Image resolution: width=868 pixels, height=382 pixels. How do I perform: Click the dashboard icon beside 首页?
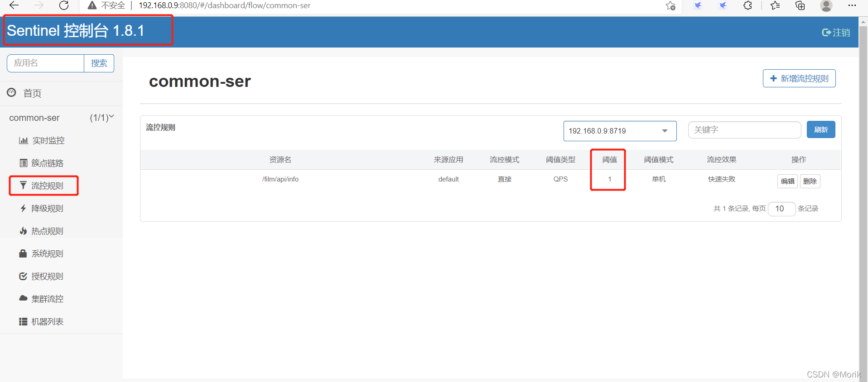(11, 92)
